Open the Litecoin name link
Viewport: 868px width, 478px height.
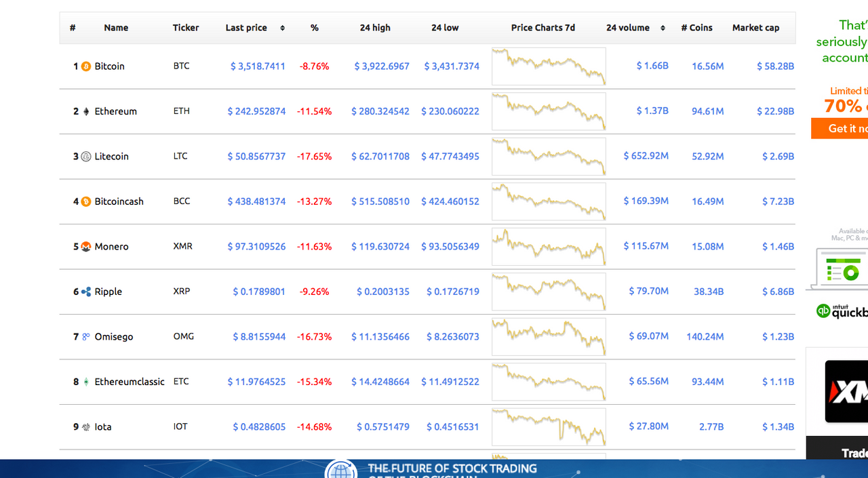click(x=112, y=157)
